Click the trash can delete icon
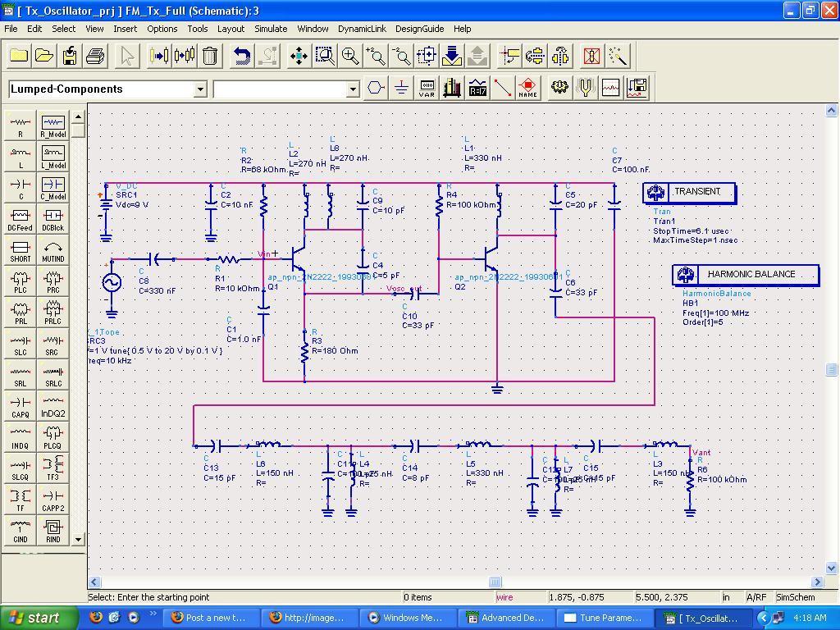The height and width of the screenshot is (630, 840). point(210,56)
